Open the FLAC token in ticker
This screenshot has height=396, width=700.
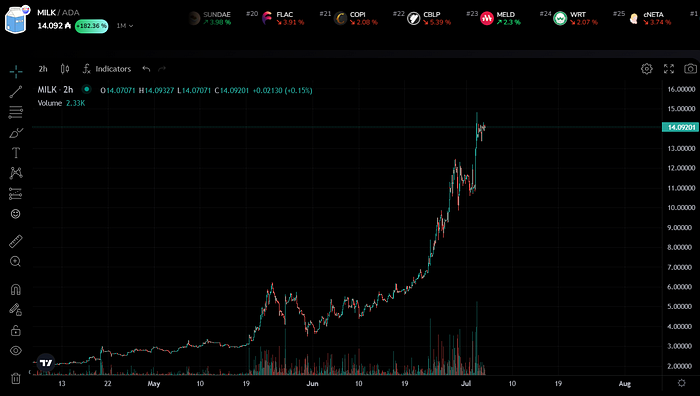[x=283, y=18]
